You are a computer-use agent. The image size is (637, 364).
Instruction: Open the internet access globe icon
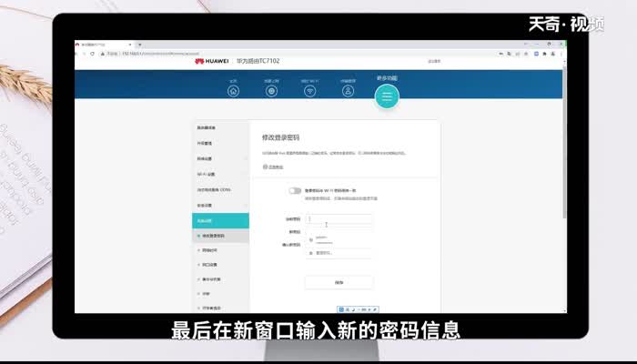click(x=271, y=91)
